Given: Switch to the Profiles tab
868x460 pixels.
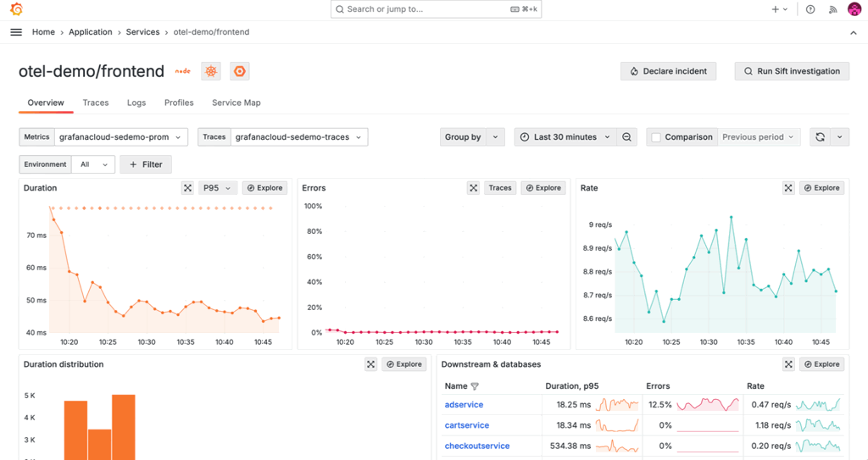Looking at the screenshot, I should coord(179,103).
